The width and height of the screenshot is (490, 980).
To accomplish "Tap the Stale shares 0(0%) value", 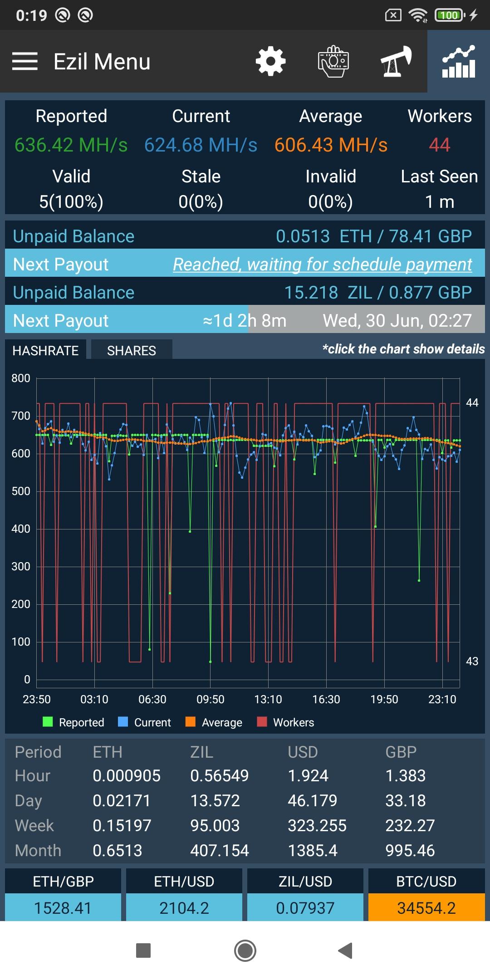I will point(201,201).
